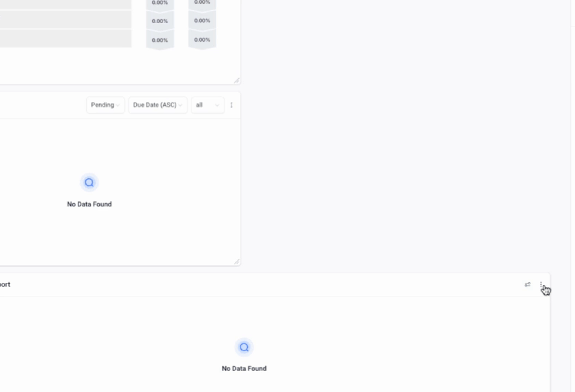This screenshot has width=575, height=392.
Task: Click search icon in the report widget
Action: tap(244, 347)
